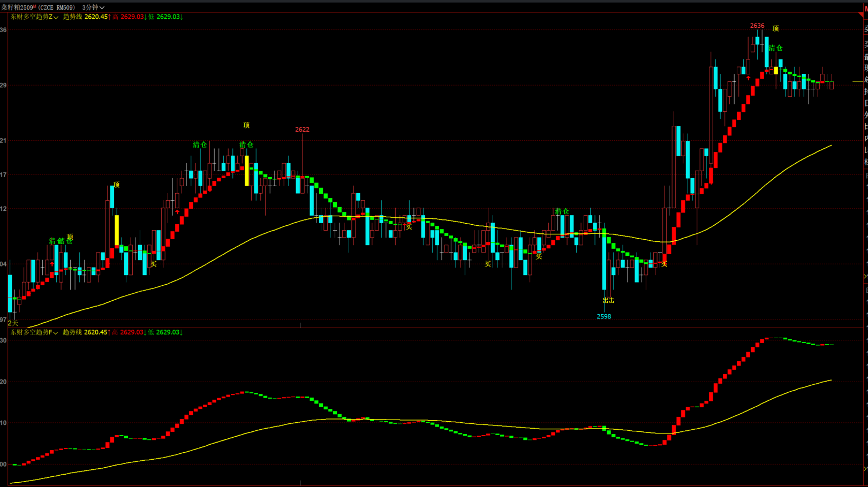Click the 2622 price label
Image resolution: width=868 pixels, height=487 pixels.
pyautogui.click(x=302, y=130)
